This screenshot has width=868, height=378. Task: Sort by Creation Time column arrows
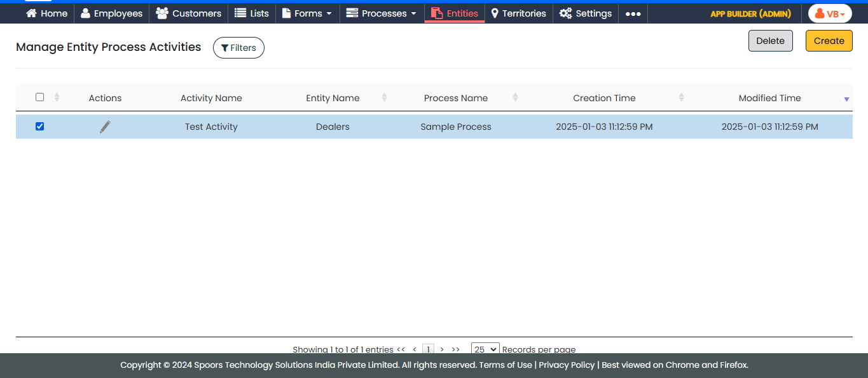click(x=681, y=97)
